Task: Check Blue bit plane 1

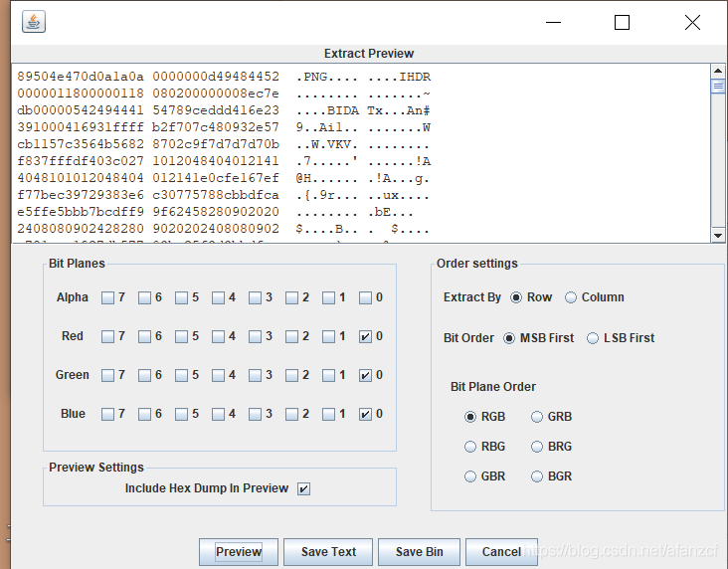Action: click(328, 414)
